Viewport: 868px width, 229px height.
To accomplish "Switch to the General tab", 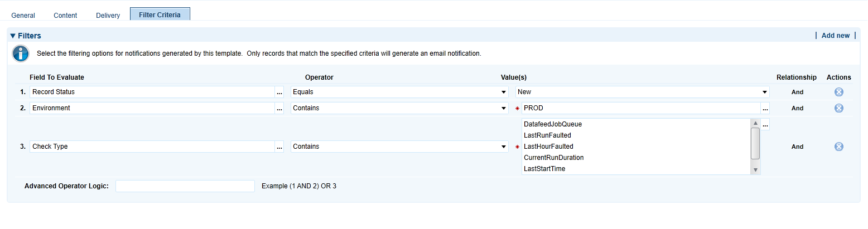I will (23, 16).
